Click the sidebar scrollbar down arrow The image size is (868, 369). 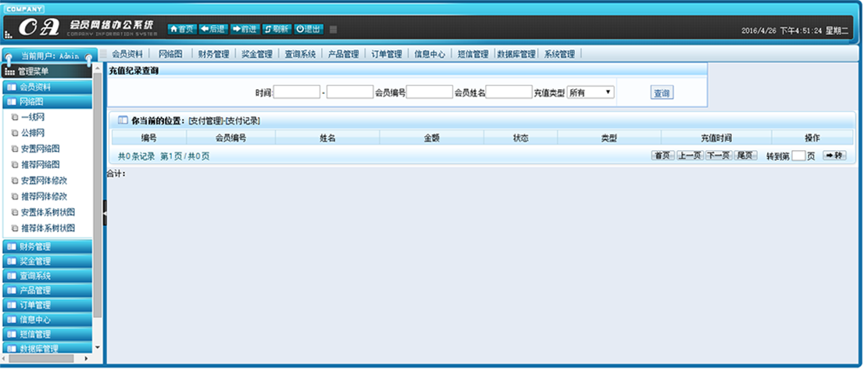(x=98, y=347)
